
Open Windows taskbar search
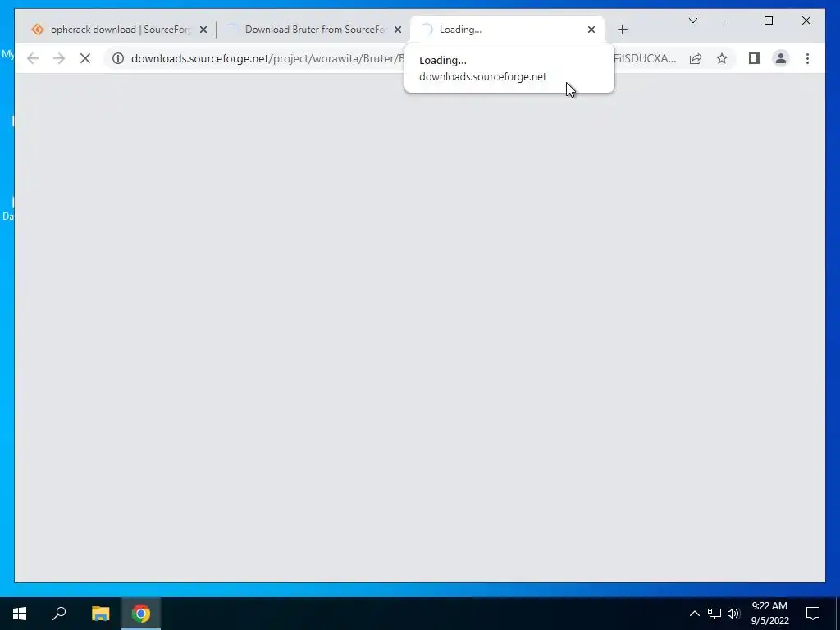59,614
